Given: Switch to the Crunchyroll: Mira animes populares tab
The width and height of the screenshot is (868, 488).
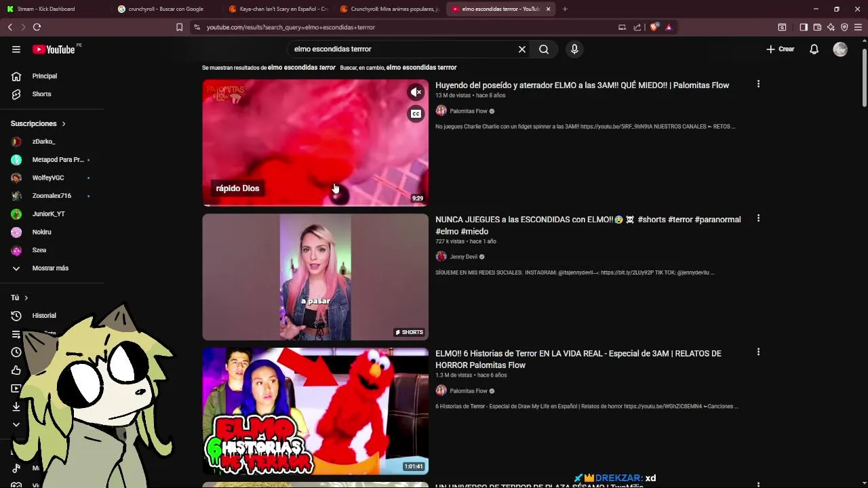Looking at the screenshot, I should pyautogui.click(x=389, y=9).
